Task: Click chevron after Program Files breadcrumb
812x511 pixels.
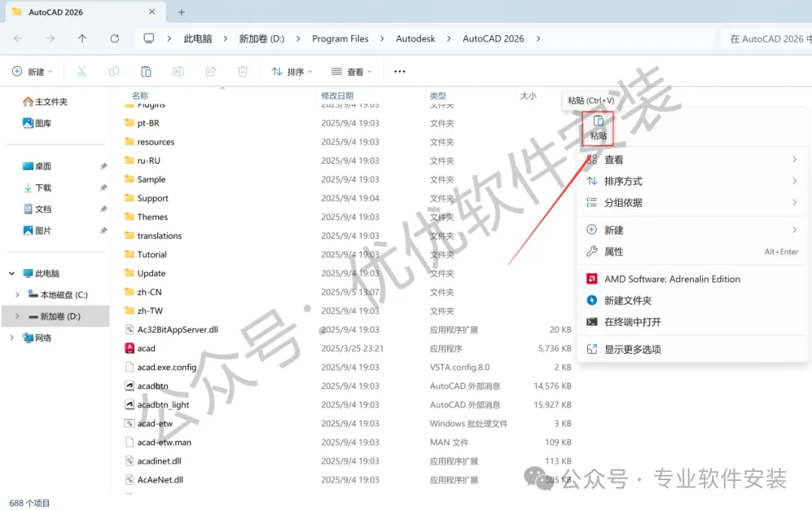Action: coord(382,38)
